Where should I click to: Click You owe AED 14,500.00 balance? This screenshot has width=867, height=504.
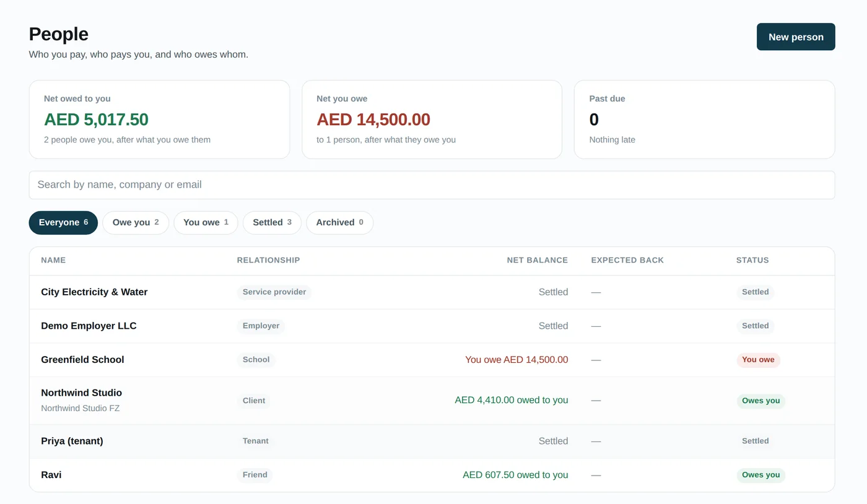point(516,360)
